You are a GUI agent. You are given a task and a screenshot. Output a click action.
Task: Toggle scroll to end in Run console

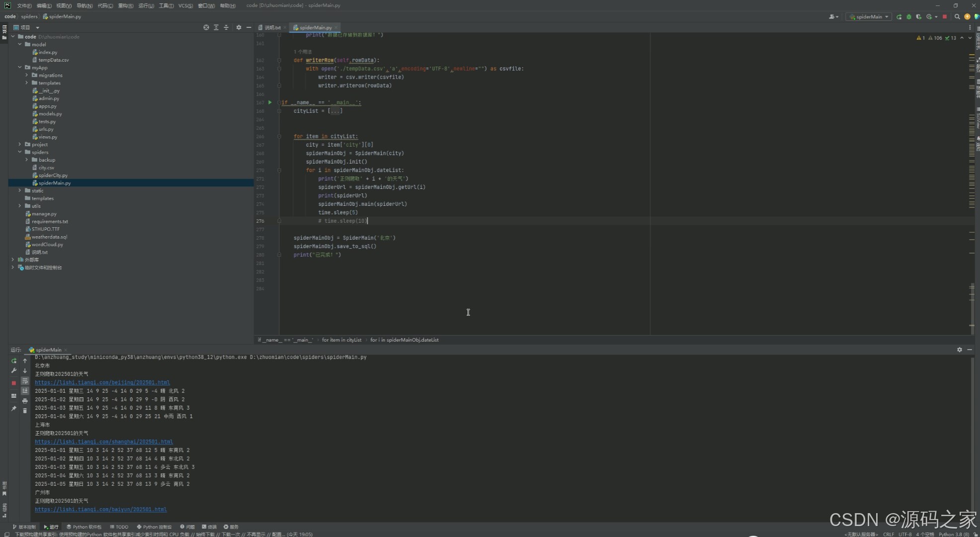click(x=25, y=391)
